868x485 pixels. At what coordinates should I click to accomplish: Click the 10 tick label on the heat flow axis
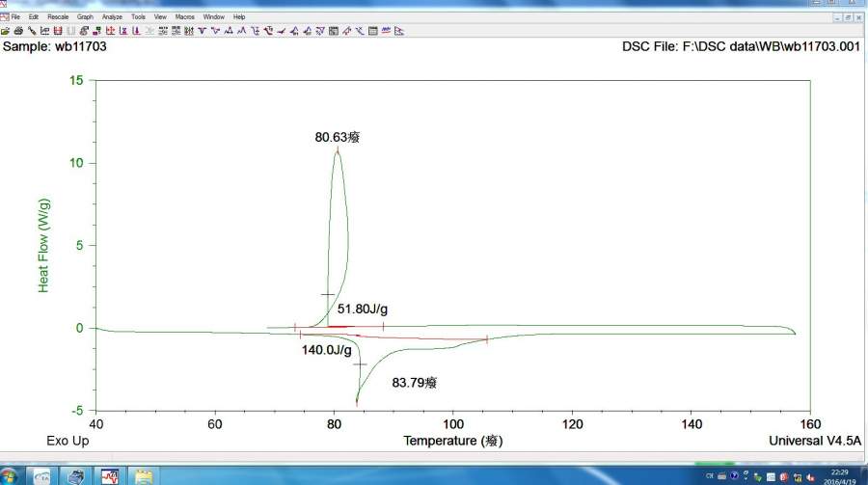click(76, 163)
